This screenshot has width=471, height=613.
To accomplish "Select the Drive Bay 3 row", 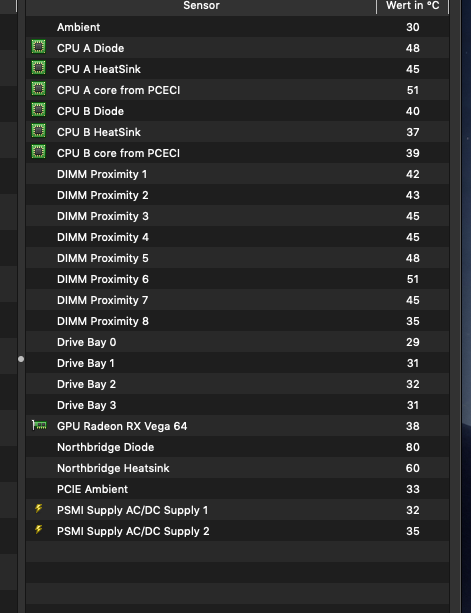I will point(238,405).
